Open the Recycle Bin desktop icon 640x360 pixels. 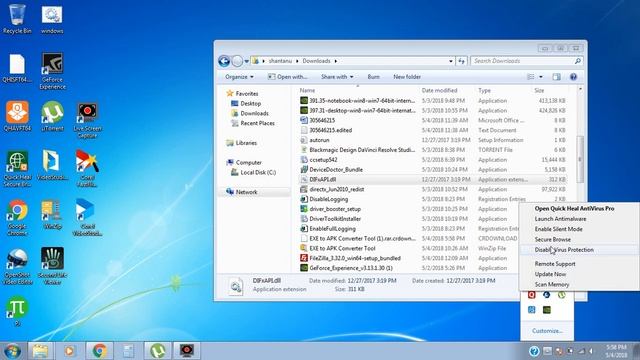click(17, 18)
